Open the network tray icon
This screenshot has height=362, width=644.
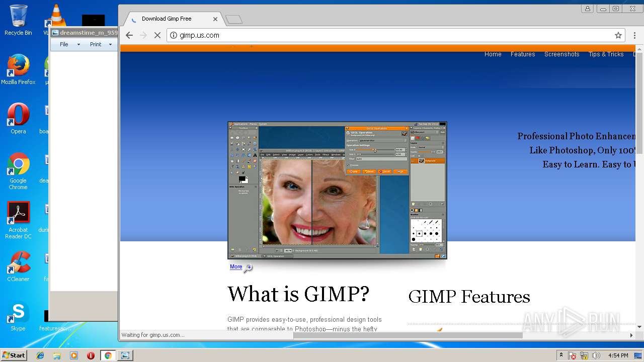[x=584, y=355]
